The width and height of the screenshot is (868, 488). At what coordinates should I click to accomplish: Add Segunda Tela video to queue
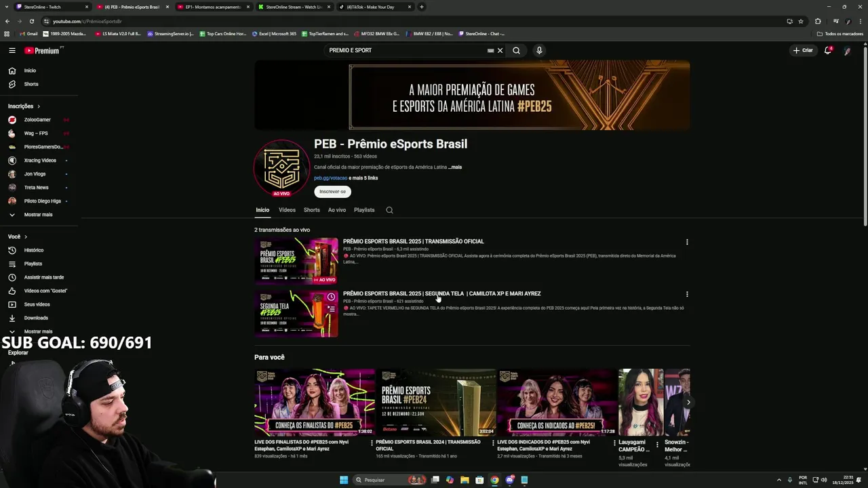pos(331,309)
